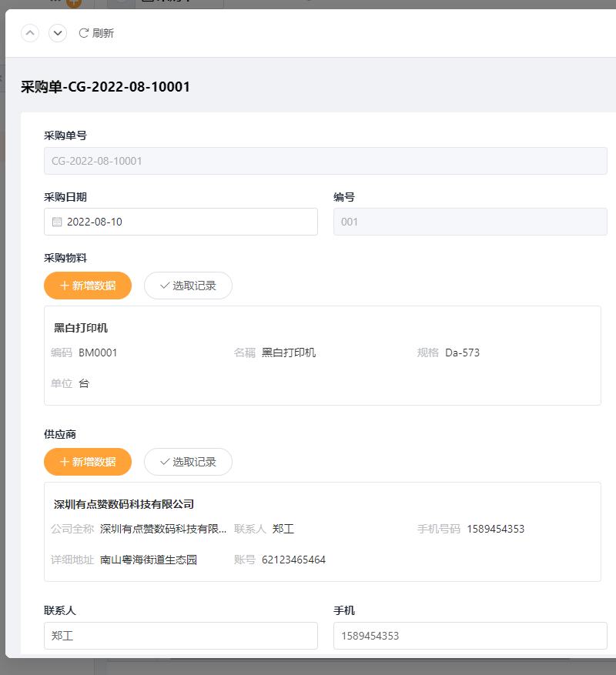Screen dimensions: 616x675
Task: Go to next record with down arrow
Action: click(x=58, y=33)
